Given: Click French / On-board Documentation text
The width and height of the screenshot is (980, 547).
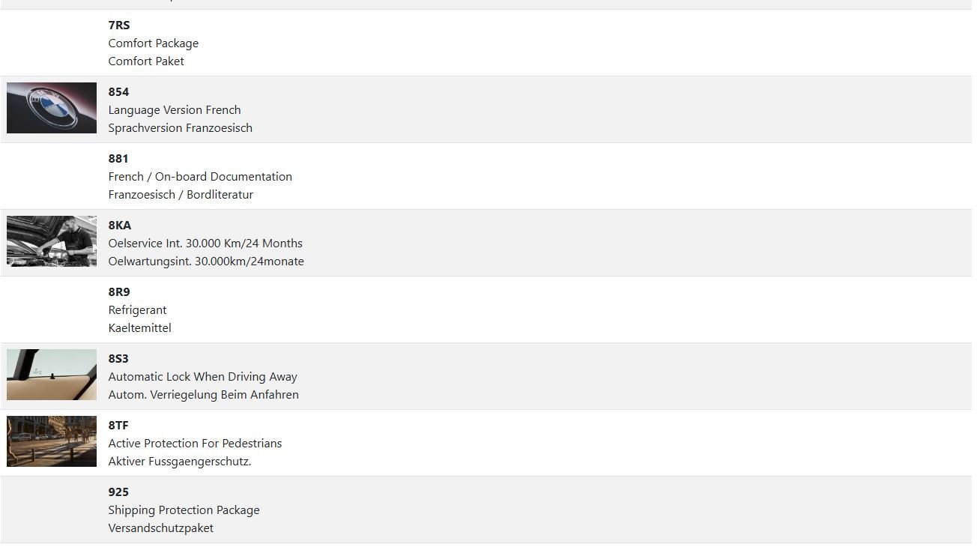Looking at the screenshot, I should (x=200, y=177).
